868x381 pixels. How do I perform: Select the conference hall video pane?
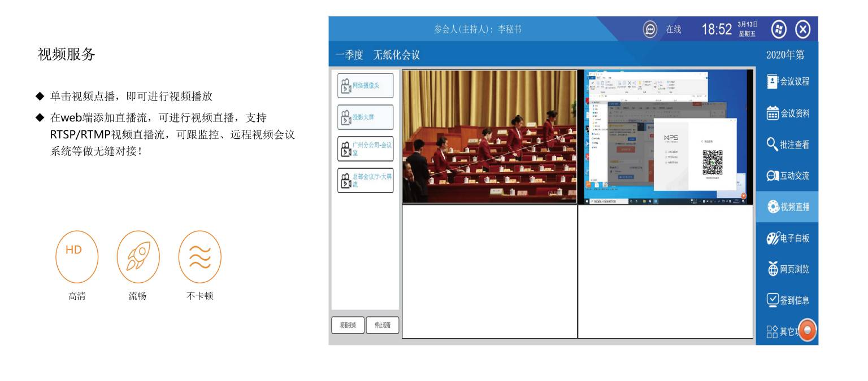(489, 137)
